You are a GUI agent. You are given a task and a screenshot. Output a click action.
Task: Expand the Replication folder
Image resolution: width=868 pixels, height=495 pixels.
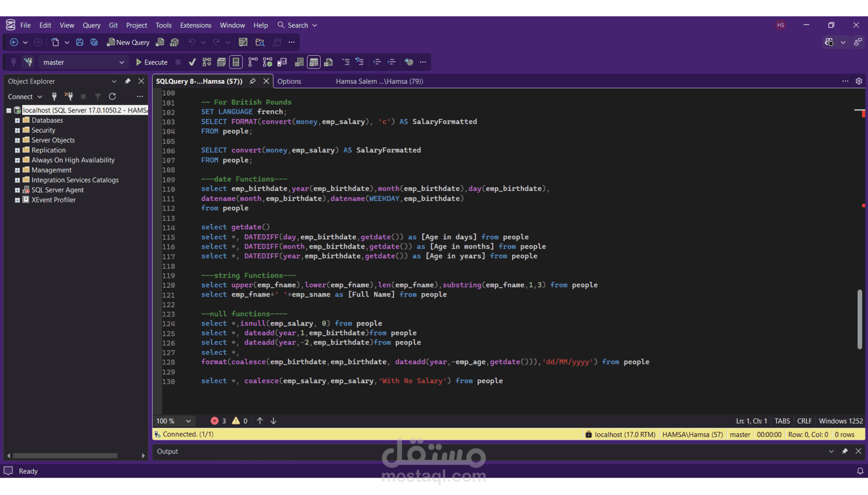(x=17, y=151)
